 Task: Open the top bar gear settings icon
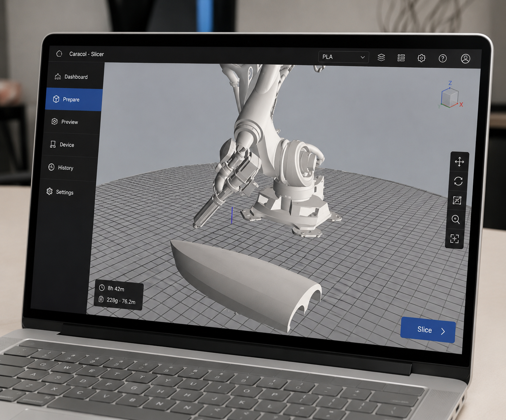click(x=421, y=58)
